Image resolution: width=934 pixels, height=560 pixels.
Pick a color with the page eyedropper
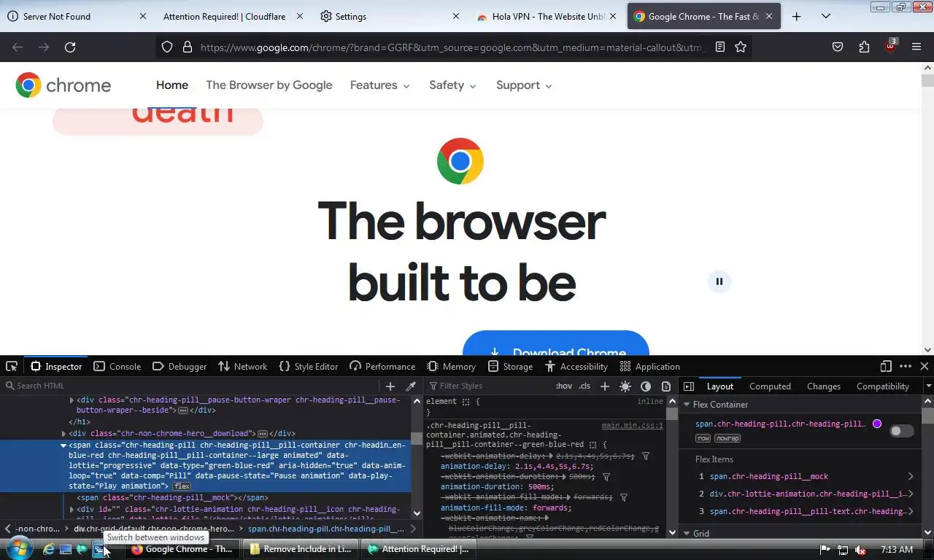coord(411,386)
